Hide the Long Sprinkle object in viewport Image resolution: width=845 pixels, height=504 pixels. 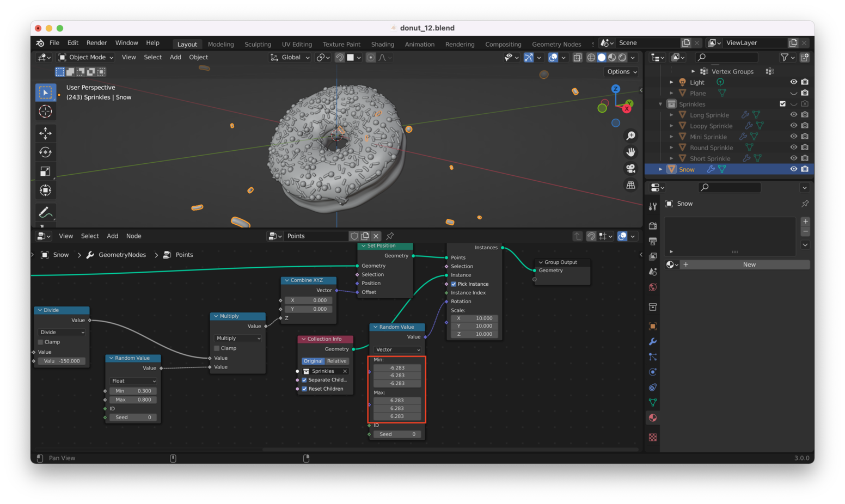(x=793, y=115)
